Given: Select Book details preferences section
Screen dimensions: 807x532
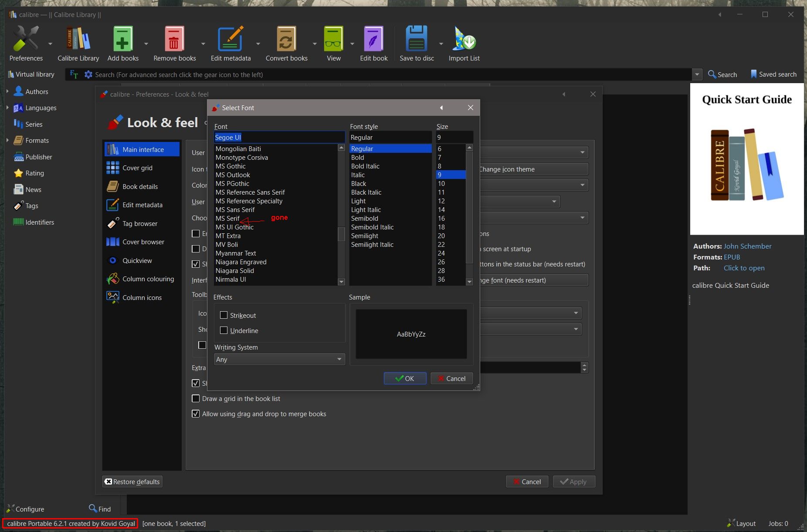Looking at the screenshot, I should (142, 186).
